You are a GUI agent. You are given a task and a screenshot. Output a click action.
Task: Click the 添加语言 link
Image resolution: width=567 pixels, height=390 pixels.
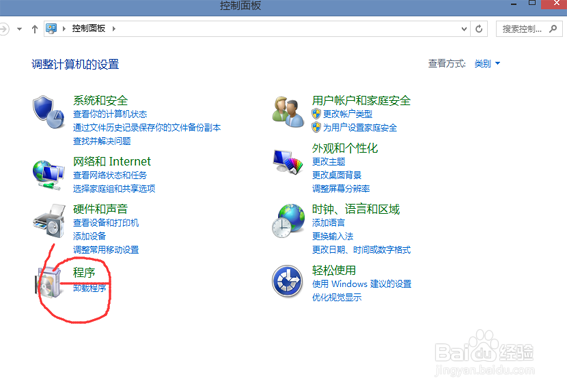click(328, 223)
